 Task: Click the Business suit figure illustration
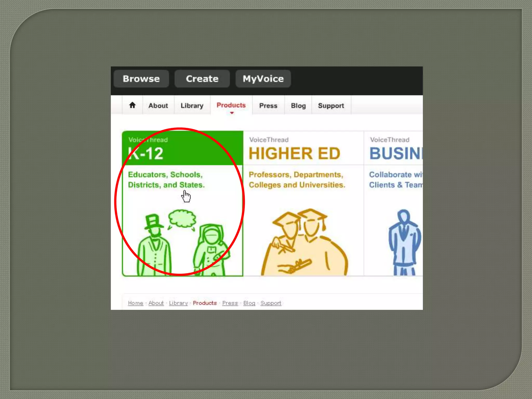coord(404,243)
